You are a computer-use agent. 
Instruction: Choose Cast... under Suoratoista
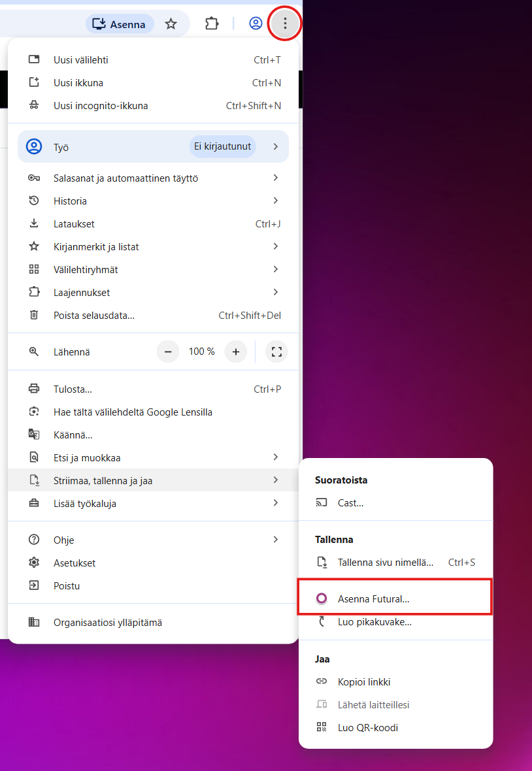click(350, 503)
